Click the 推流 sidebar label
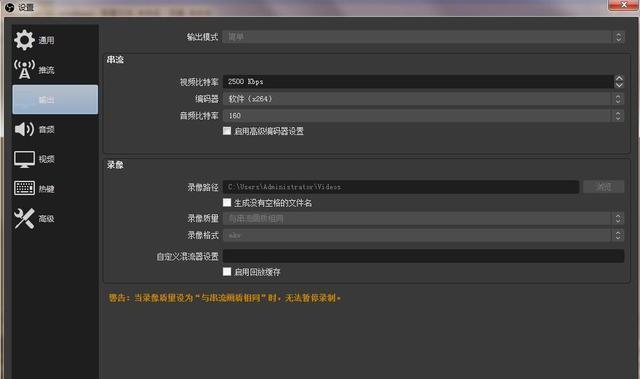 (46, 70)
